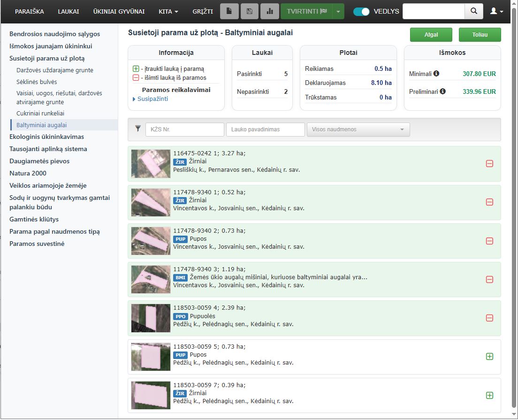Open the bar chart statistics icon

point(270,11)
